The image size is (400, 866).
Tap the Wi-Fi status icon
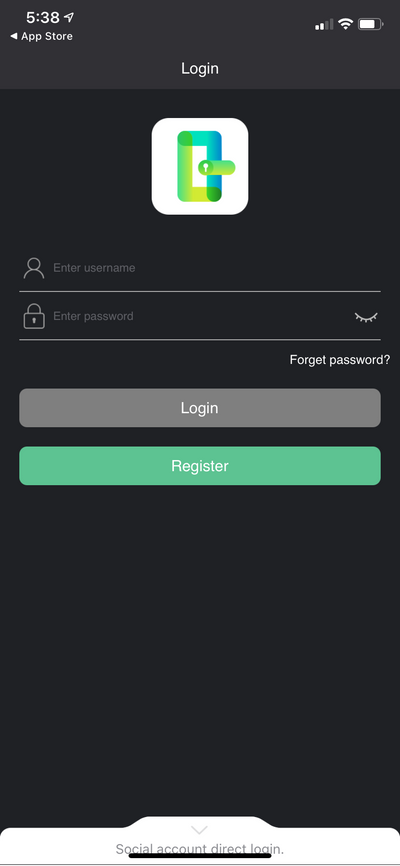click(346, 24)
